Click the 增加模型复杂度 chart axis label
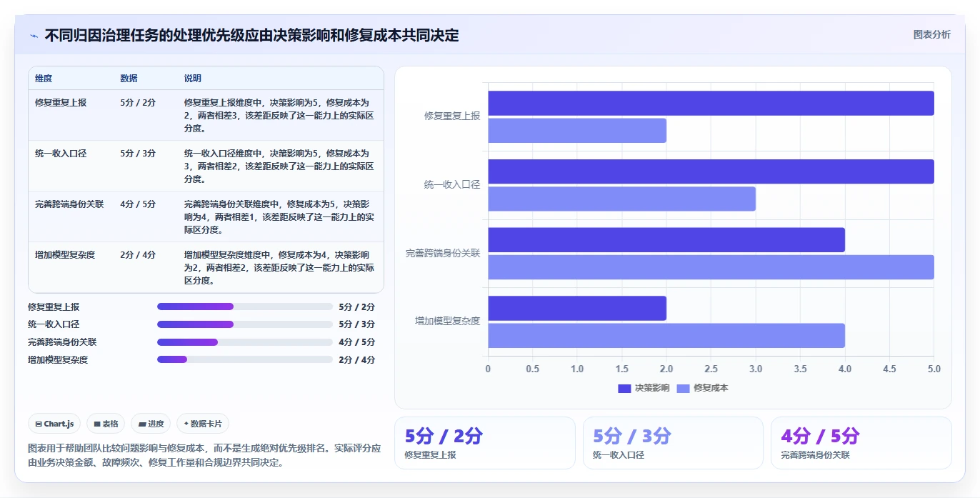 pyautogui.click(x=448, y=322)
